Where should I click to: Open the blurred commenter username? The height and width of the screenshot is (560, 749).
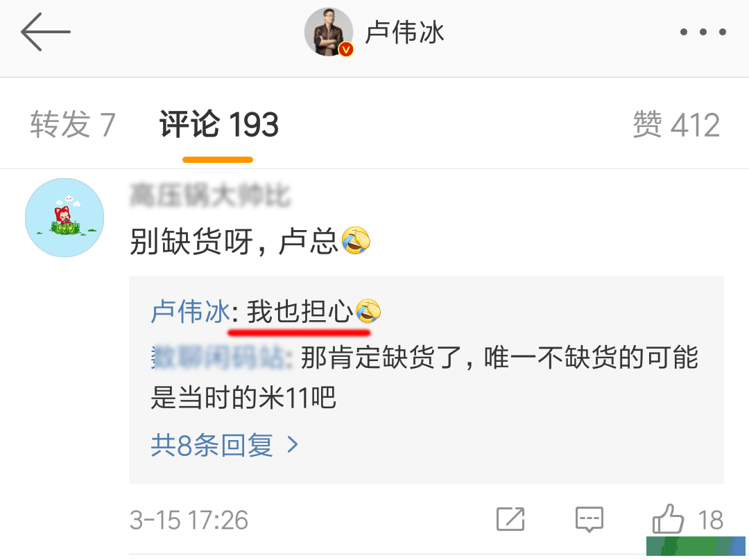click(210, 195)
